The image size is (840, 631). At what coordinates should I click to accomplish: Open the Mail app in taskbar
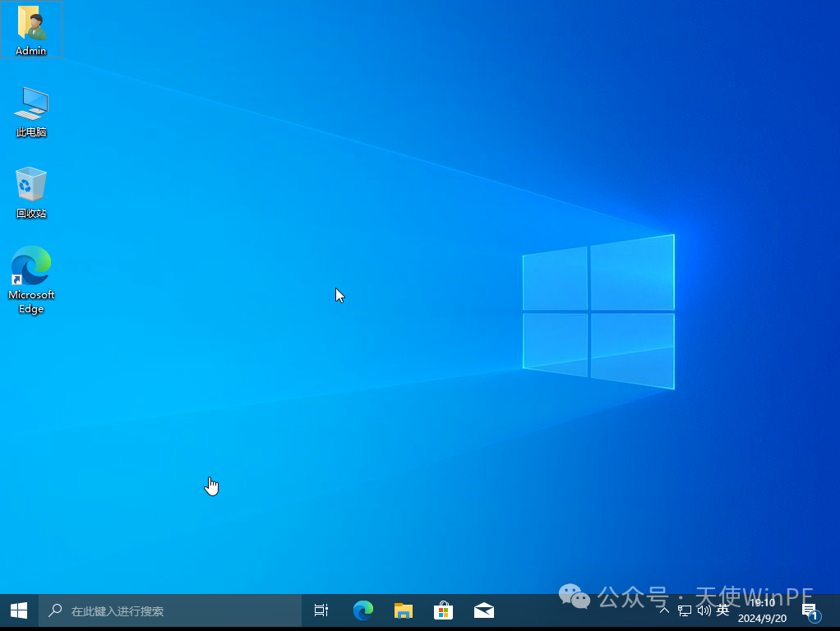[484, 610]
